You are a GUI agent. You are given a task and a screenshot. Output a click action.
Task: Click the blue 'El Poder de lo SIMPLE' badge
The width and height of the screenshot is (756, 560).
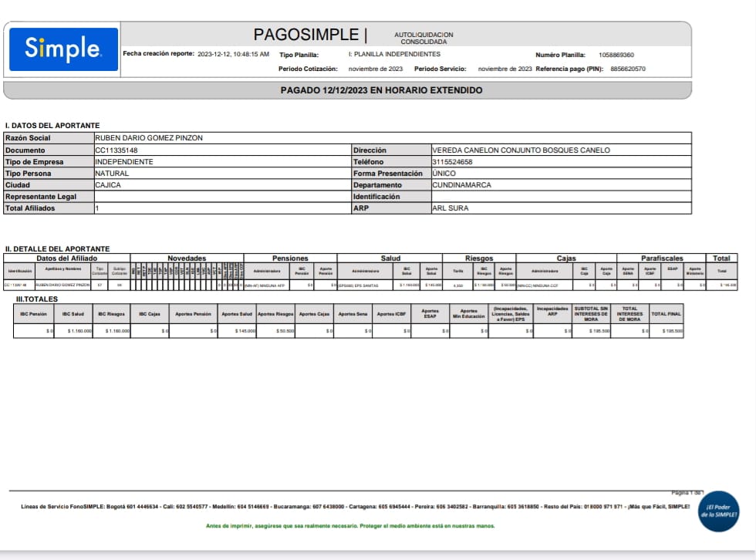click(717, 511)
